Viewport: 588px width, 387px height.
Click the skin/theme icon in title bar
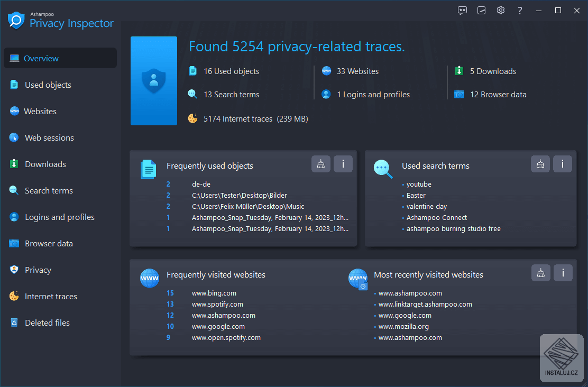click(x=482, y=11)
